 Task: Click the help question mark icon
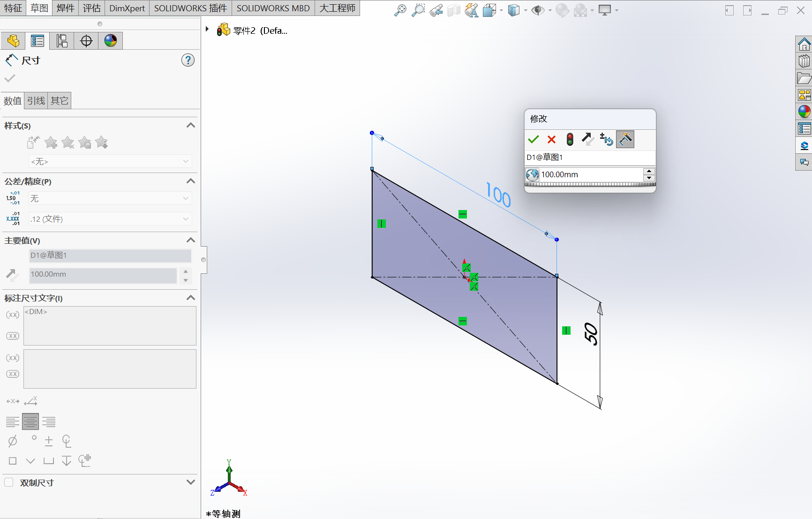188,60
